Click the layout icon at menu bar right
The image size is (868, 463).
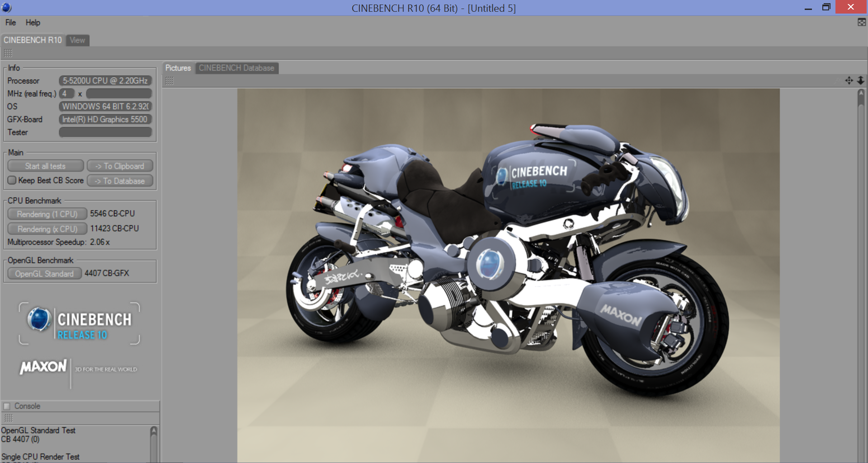[x=862, y=22]
